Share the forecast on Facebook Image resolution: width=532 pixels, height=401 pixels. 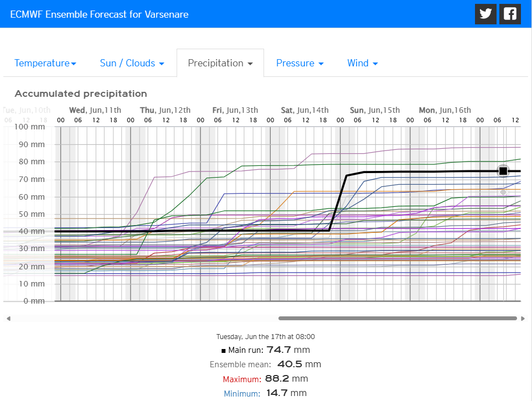click(x=510, y=14)
